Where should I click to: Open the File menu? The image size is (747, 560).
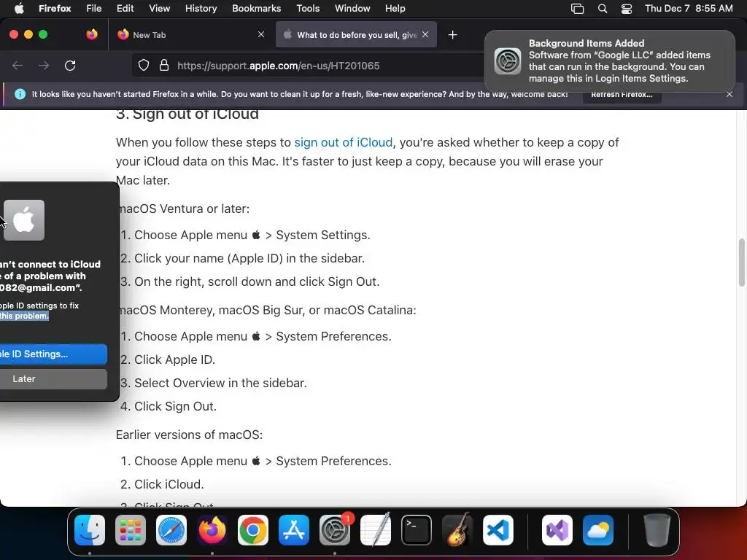(x=93, y=9)
